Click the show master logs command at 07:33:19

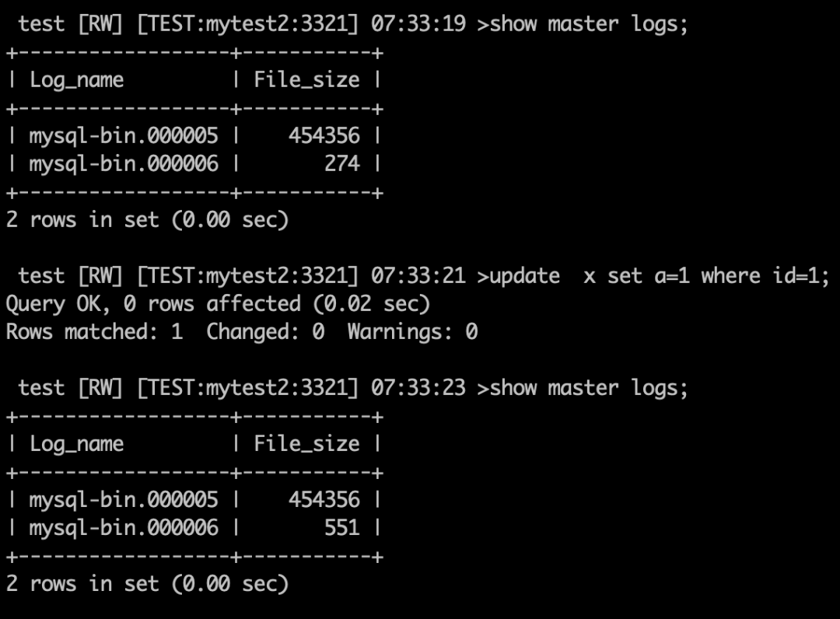pos(590,23)
